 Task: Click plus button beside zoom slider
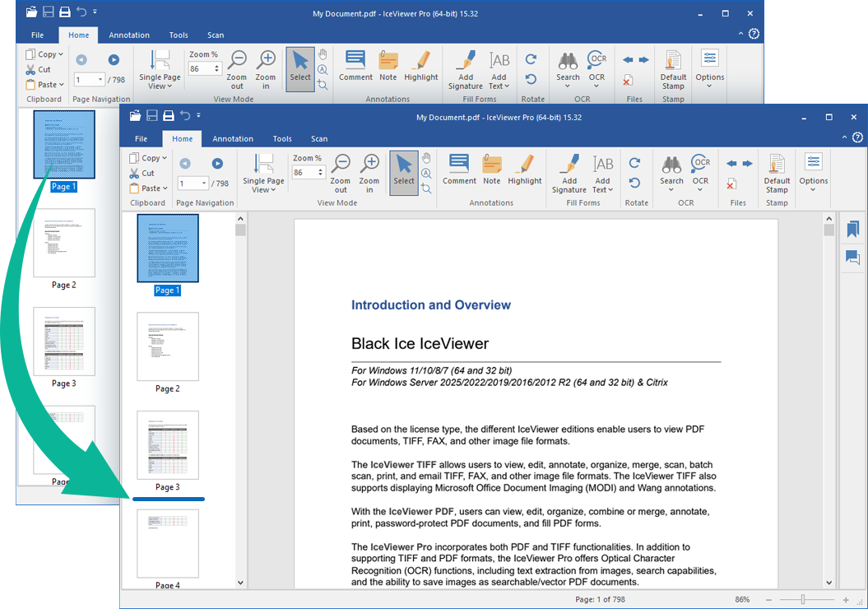tap(845, 600)
